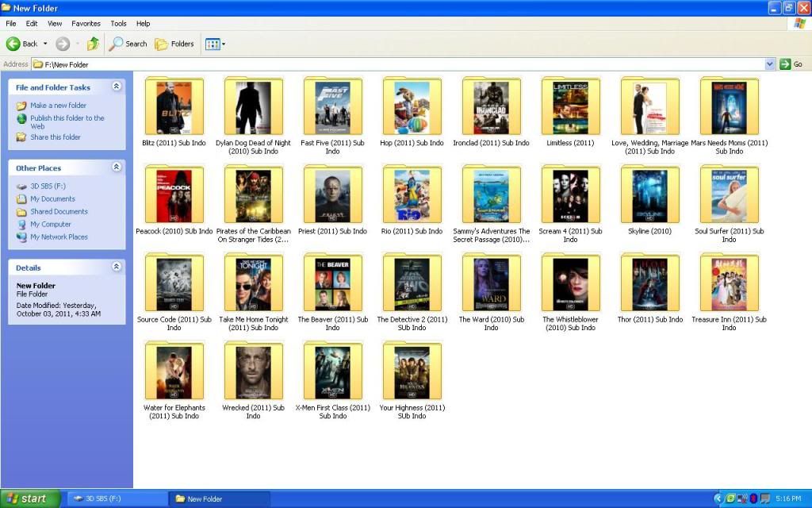Screen dimensions: 812x508
Task: Open the Back history dropdown arrow
Action: (x=45, y=44)
